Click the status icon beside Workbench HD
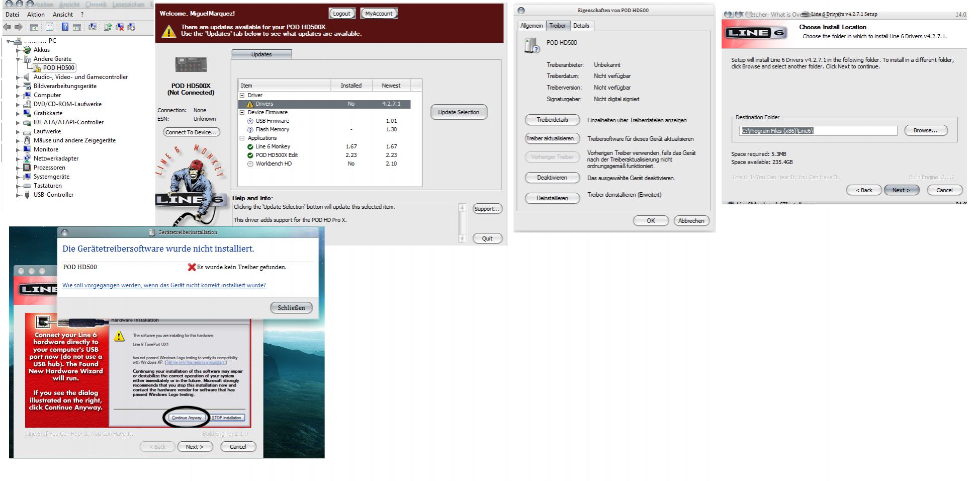The width and height of the screenshot is (980, 481). tap(250, 164)
